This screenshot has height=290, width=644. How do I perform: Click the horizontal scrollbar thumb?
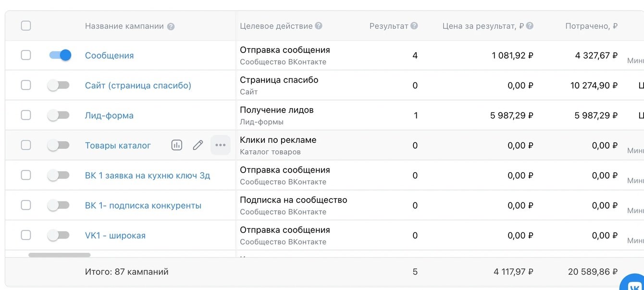[60, 255]
